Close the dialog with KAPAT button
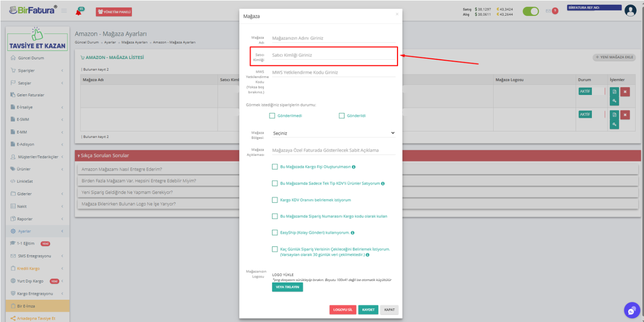Image resolution: width=644 pixels, height=322 pixels. pos(390,310)
